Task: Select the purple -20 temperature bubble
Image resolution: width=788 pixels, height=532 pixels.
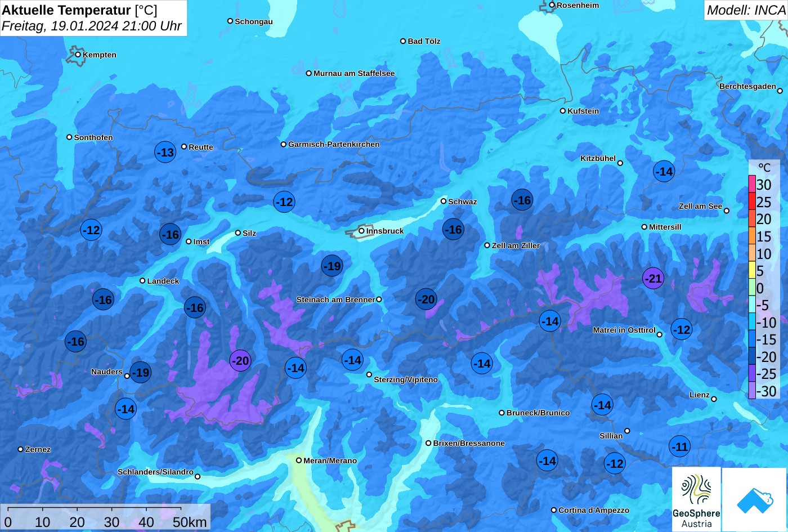Action: (x=240, y=361)
